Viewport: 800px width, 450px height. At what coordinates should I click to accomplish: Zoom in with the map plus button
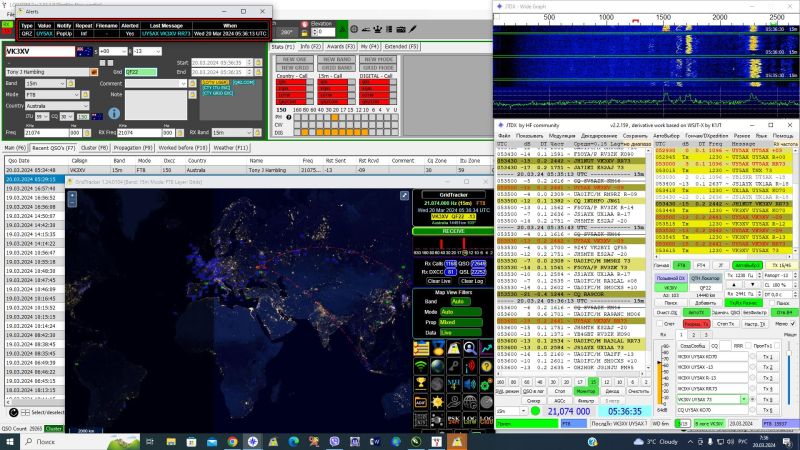72,195
